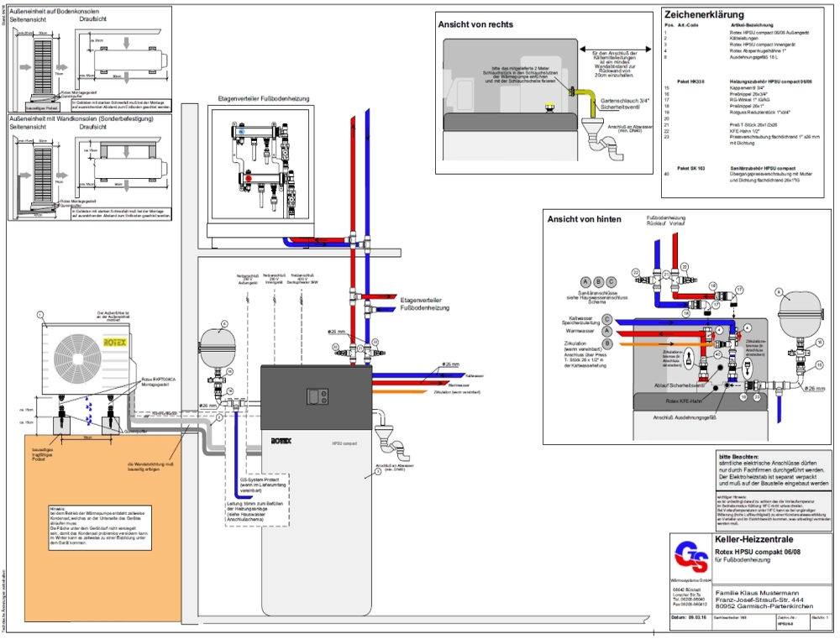The image size is (840, 639).
Task: Select the circled number 1 callout at the outdoor unit
Action: [40, 314]
